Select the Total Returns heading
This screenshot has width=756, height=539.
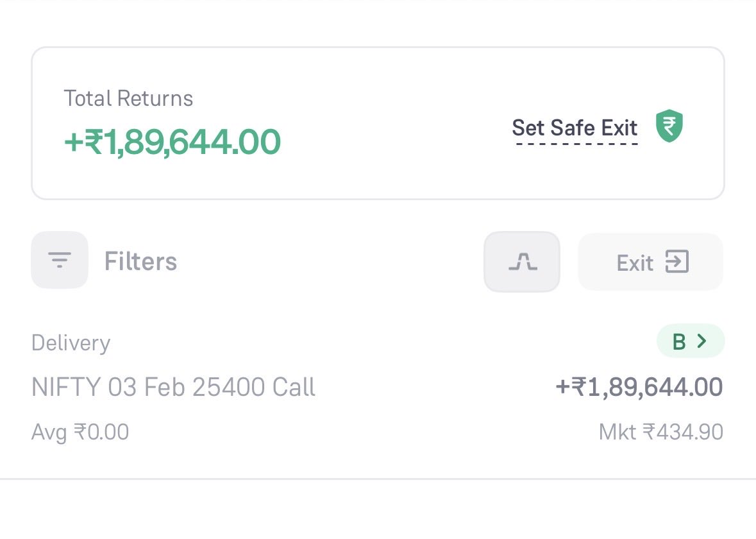128,98
